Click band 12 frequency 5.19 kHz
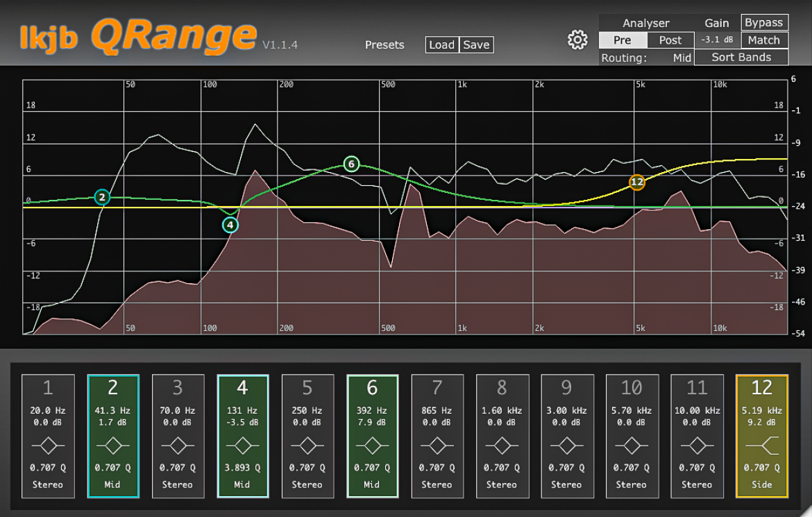This screenshot has width=812, height=517. click(761, 410)
